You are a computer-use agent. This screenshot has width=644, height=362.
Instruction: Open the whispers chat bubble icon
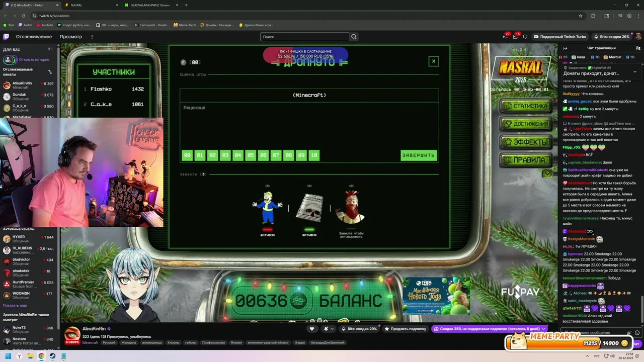(x=525, y=37)
